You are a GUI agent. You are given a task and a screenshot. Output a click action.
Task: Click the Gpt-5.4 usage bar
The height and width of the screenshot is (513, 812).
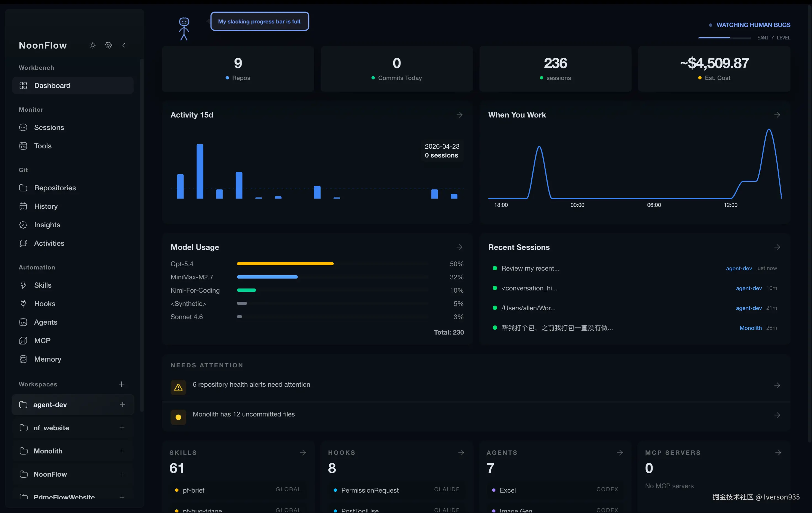(285, 264)
